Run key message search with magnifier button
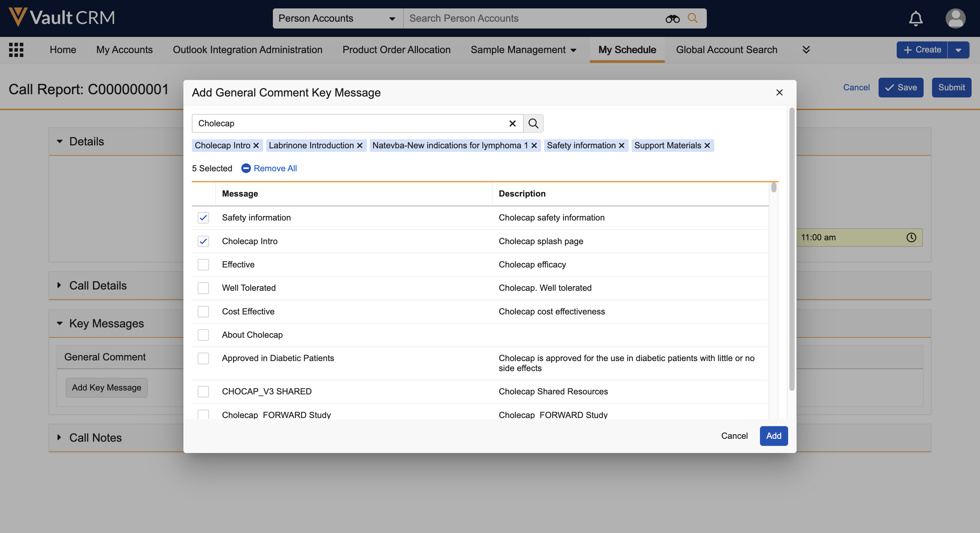This screenshot has width=980, height=533. point(533,124)
